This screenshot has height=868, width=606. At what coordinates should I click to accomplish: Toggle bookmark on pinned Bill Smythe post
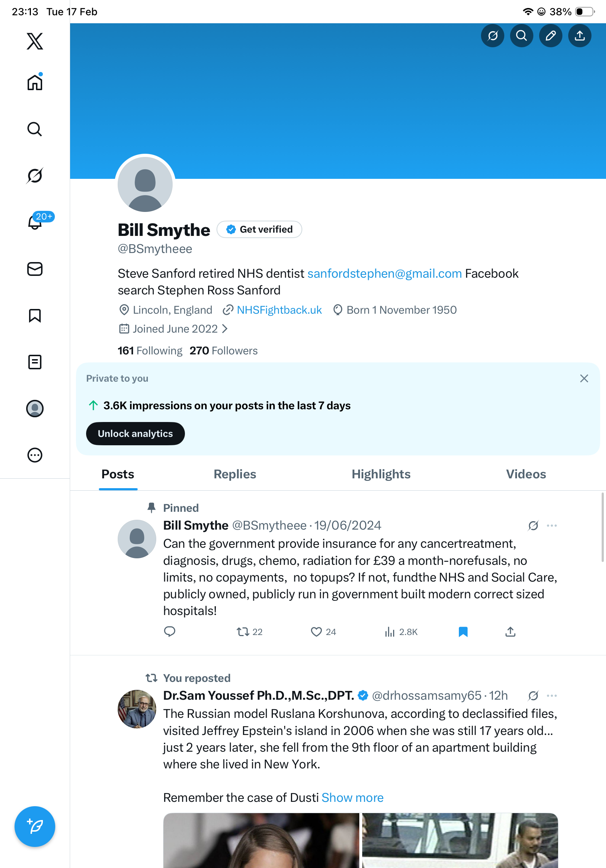(x=463, y=632)
